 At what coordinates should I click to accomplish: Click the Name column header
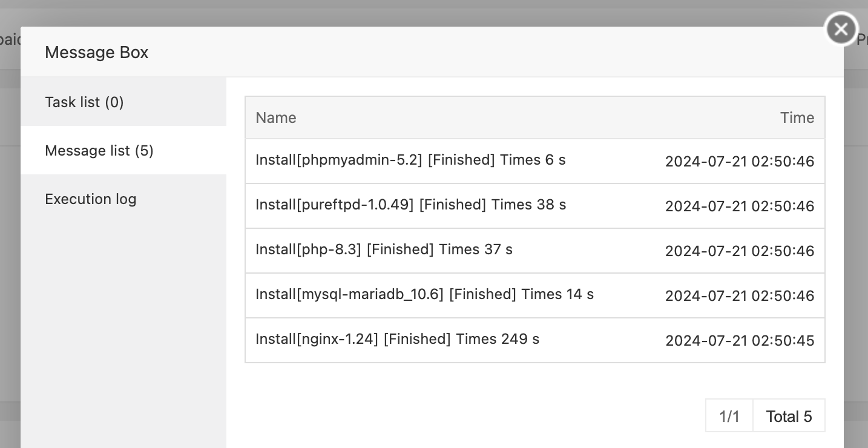coord(276,117)
